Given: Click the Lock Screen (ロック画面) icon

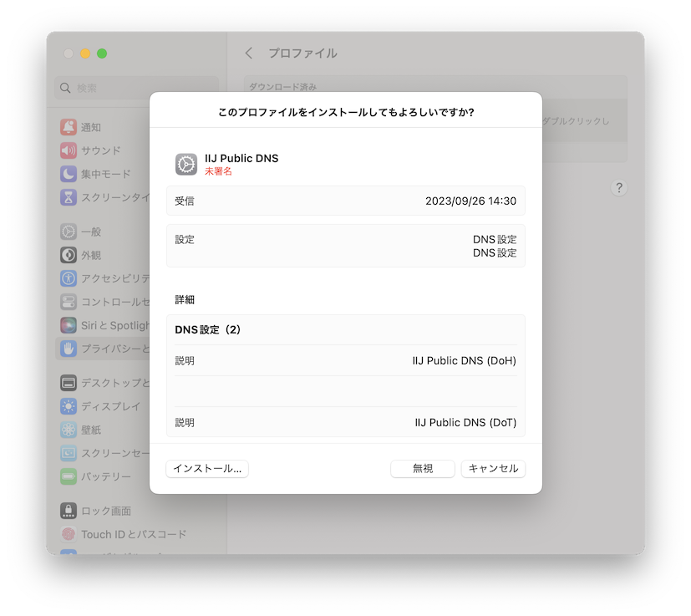Looking at the screenshot, I should coord(69,511).
